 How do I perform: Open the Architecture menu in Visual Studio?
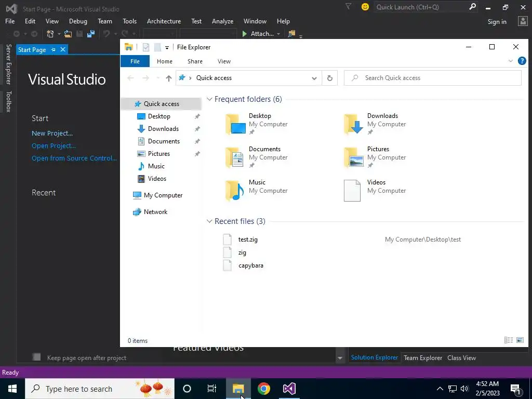pos(164,21)
